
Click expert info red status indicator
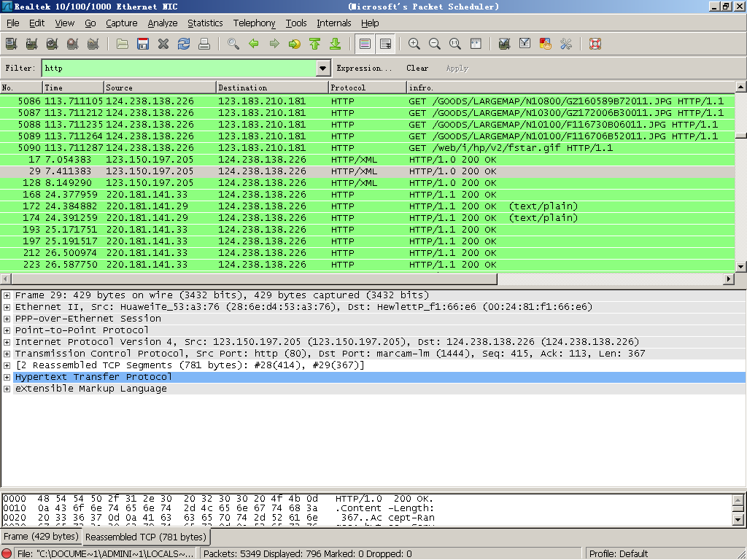[x=7, y=554]
